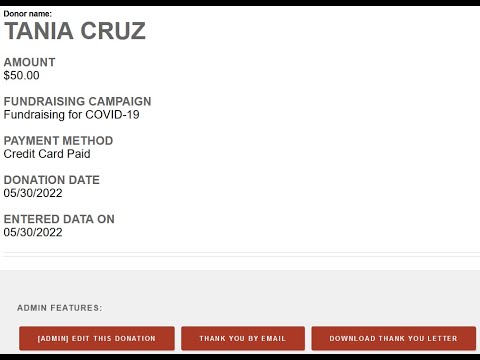Select the 'Credit Card Paid' text

tap(47, 154)
